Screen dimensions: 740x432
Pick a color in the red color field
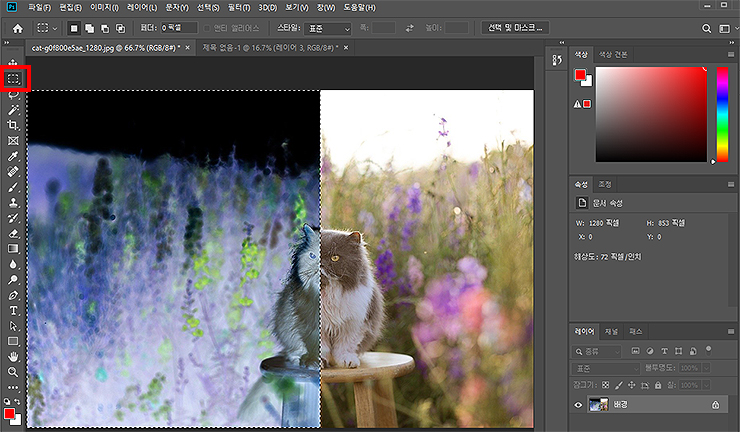(651, 114)
